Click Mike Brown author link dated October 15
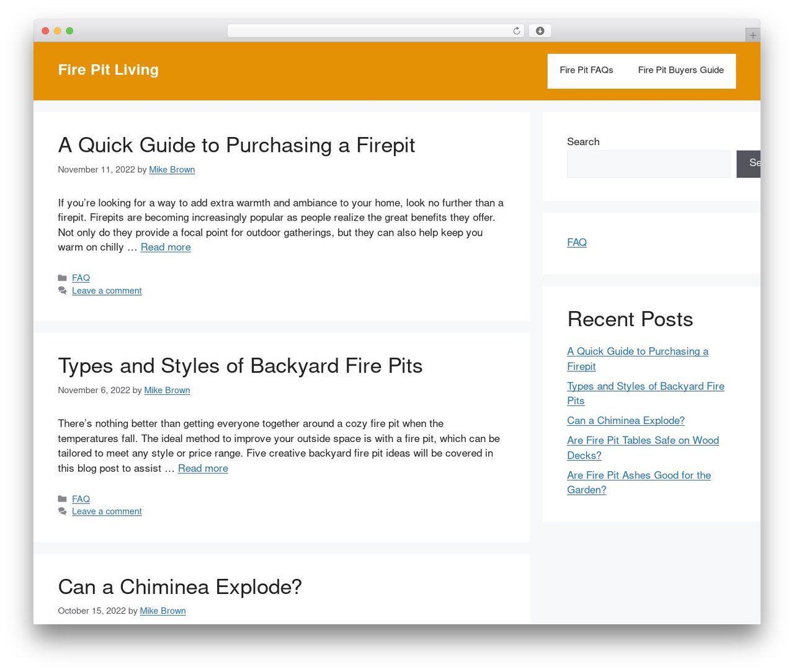The width and height of the screenshot is (794, 672). coord(163,611)
